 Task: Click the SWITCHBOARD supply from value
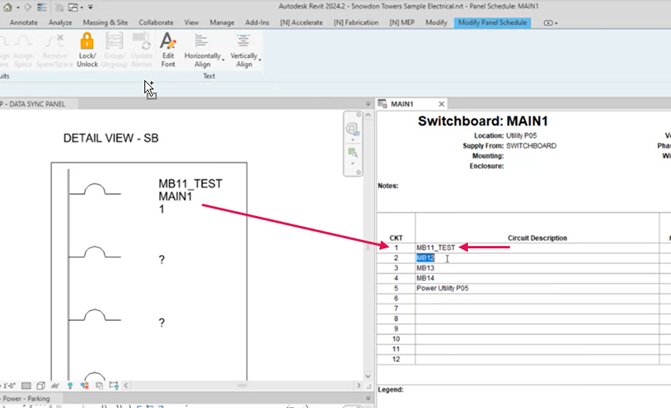[x=531, y=146]
